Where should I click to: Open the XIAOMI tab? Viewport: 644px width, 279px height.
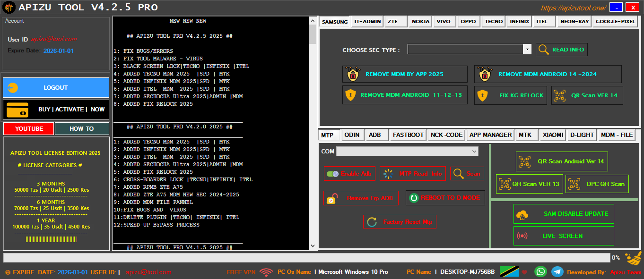point(553,135)
